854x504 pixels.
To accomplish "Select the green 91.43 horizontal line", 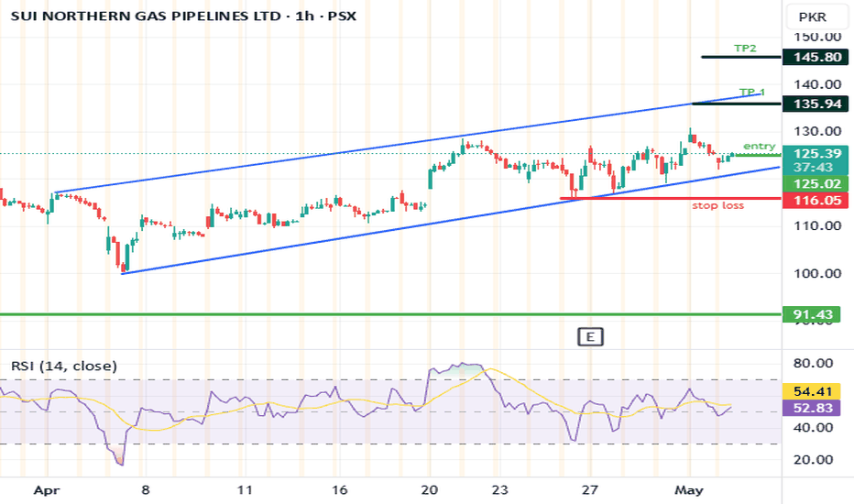I will 390,314.
